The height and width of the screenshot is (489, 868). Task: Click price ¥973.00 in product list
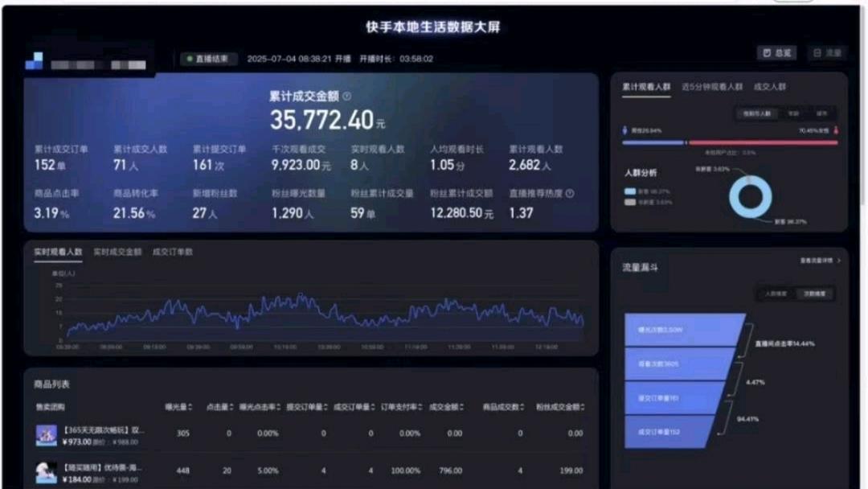click(x=76, y=442)
